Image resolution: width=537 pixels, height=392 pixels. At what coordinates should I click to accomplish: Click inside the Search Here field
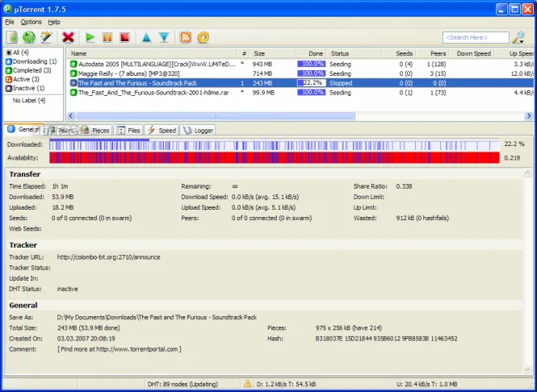[476, 37]
